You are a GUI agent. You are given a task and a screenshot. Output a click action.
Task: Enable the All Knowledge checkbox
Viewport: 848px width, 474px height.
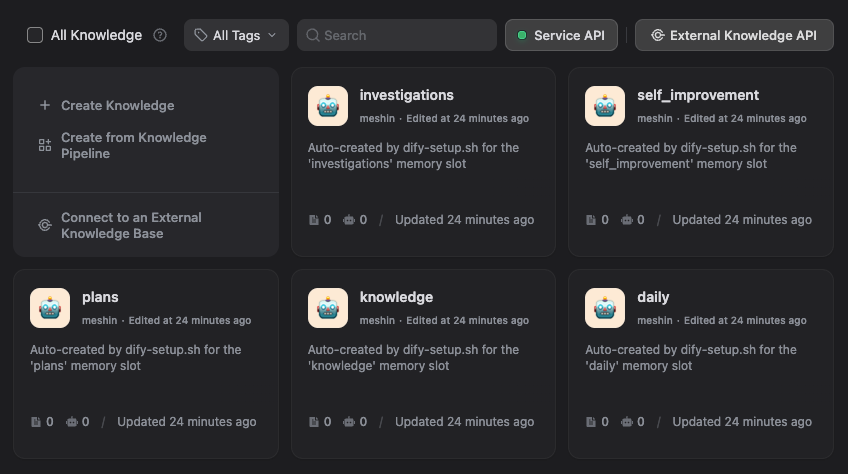click(x=35, y=35)
